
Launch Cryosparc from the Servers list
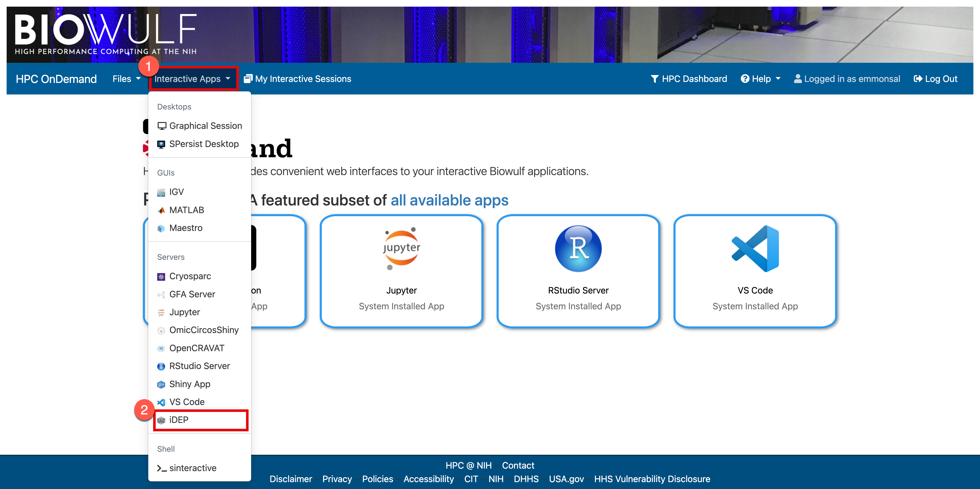pyautogui.click(x=200, y=277)
